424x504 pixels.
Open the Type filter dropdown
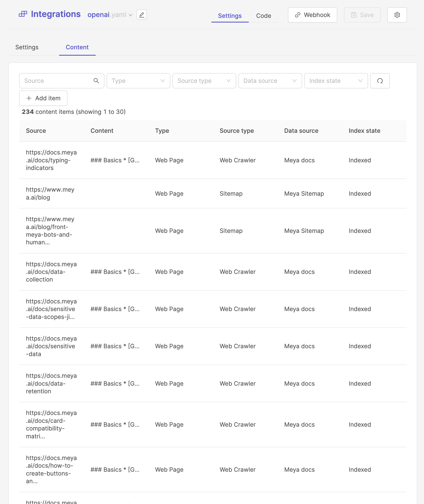[138, 81]
